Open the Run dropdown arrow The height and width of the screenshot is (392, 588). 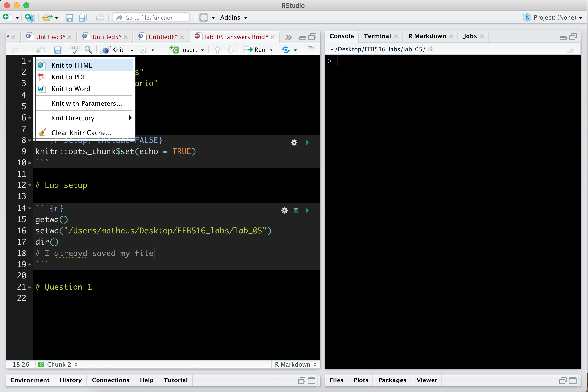point(271,50)
